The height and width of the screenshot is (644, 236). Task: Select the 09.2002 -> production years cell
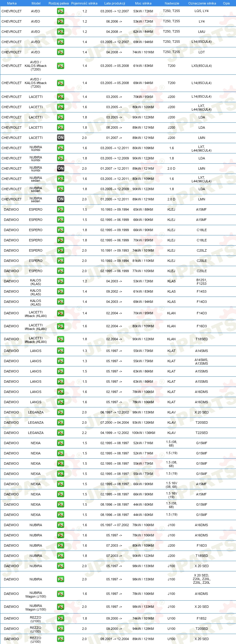click(x=114, y=291)
